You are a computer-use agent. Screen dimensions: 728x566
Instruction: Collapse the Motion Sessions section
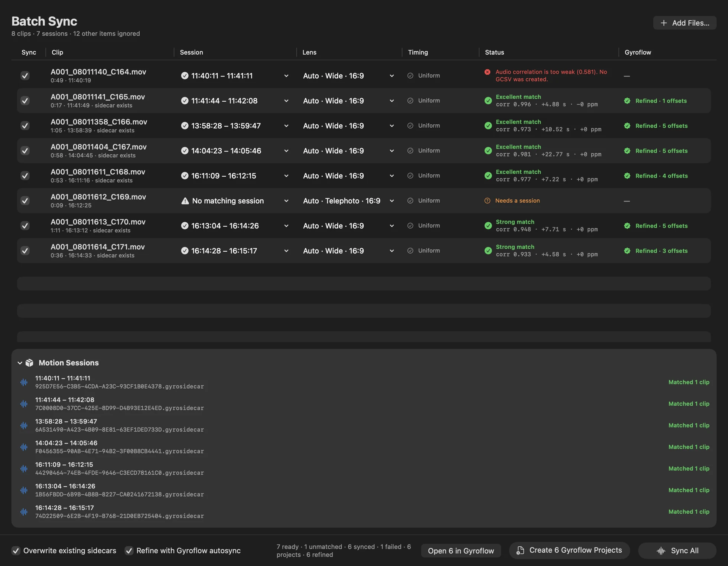point(20,363)
